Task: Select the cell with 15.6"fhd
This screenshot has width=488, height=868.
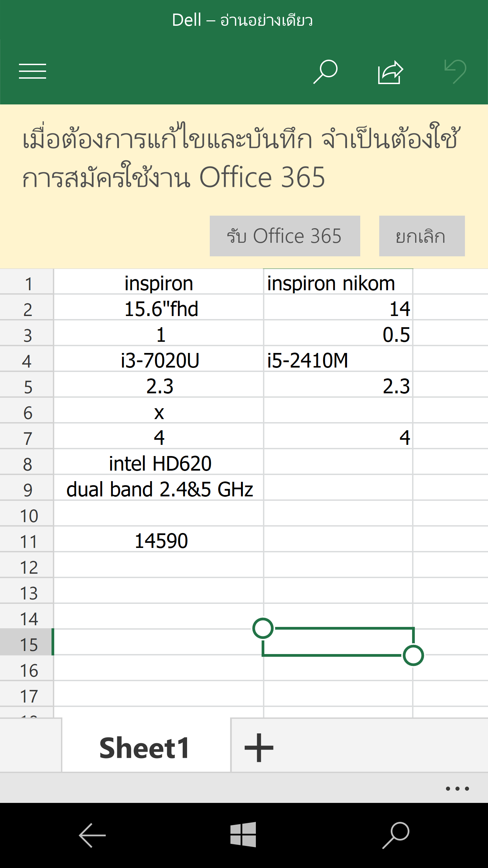Action: pos(158,307)
